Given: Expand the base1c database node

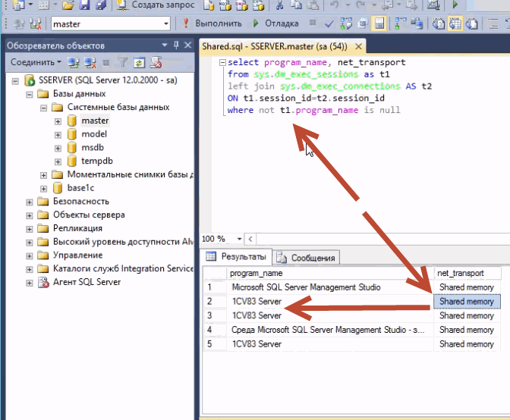Looking at the screenshot, I should coord(44,188).
